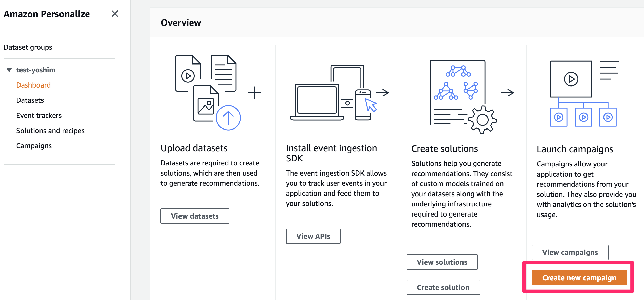Click Create solution
The height and width of the screenshot is (300, 644).
[443, 287]
